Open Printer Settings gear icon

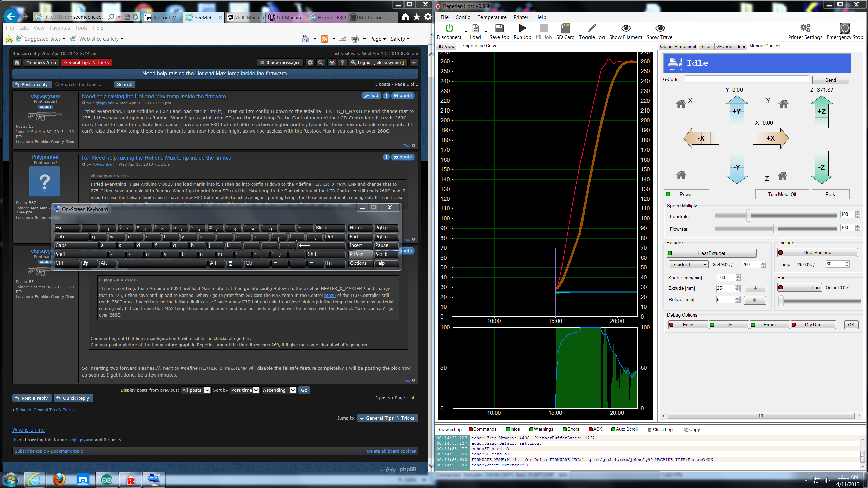(x=805, y=28)
